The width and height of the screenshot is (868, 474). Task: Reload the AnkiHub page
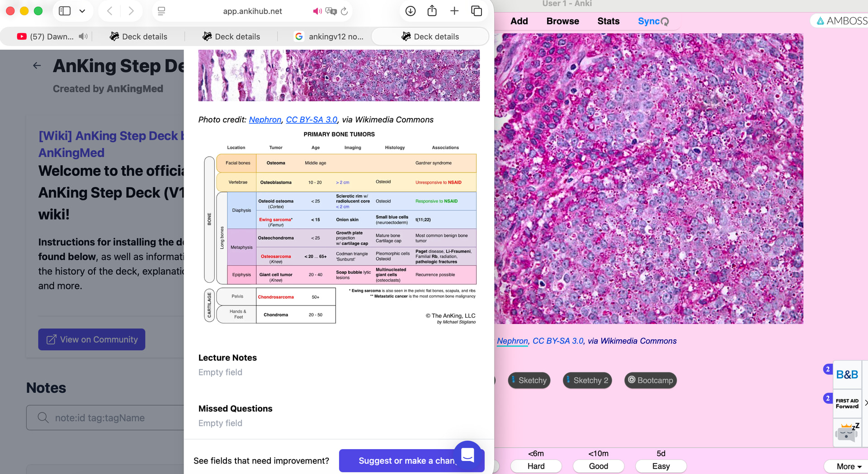[x=344, y=11]
